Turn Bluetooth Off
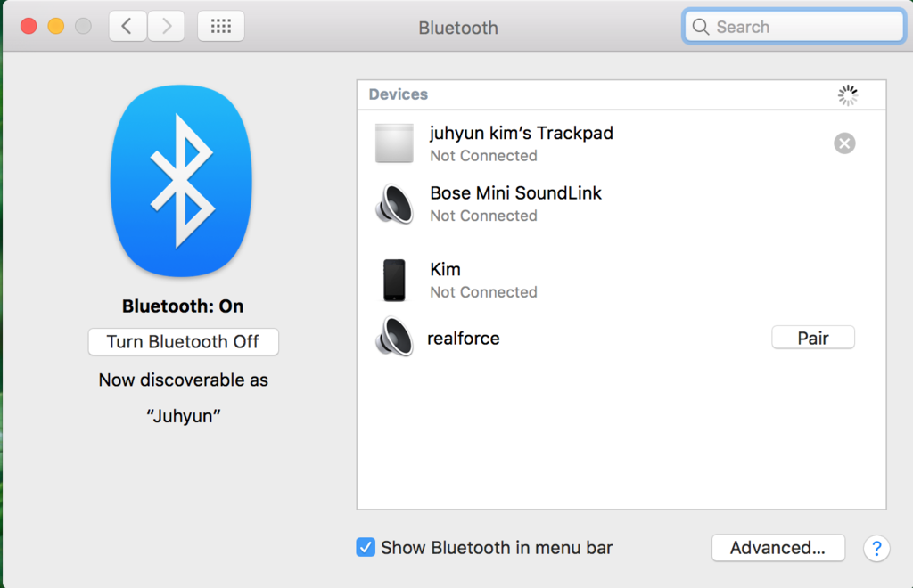 tap(183, 341)
